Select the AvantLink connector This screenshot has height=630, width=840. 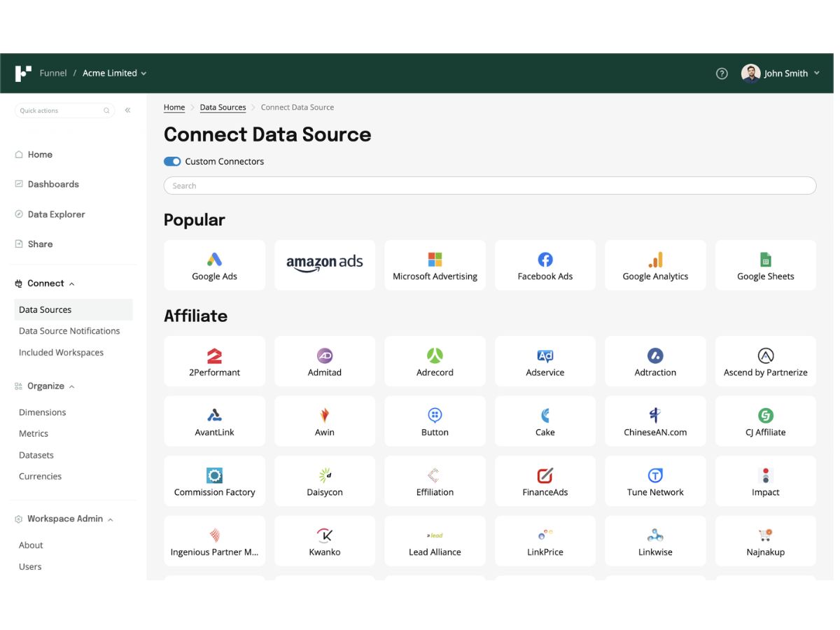pyautogui.click(x=214, y=421)
